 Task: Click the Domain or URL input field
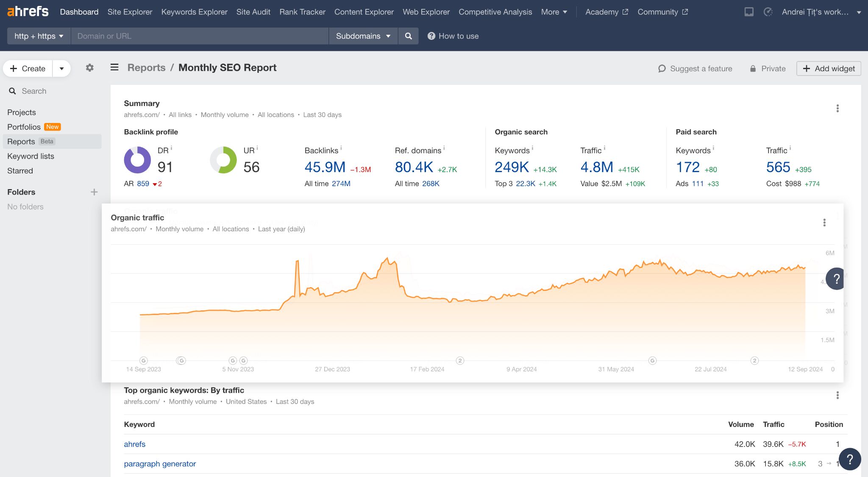pyautogui.click(x=199, y=36)
